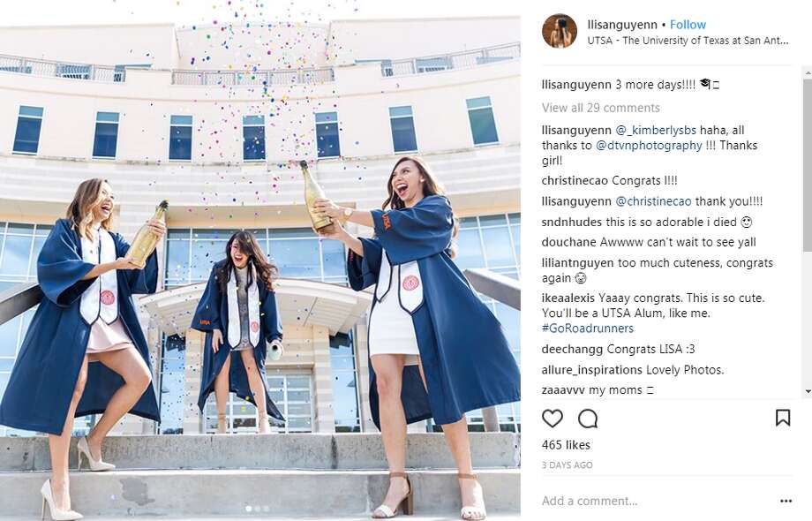Open the #GoRoadrunners hashtag
The height and width of the screenshot is (521, 812).
click(587, 328)
